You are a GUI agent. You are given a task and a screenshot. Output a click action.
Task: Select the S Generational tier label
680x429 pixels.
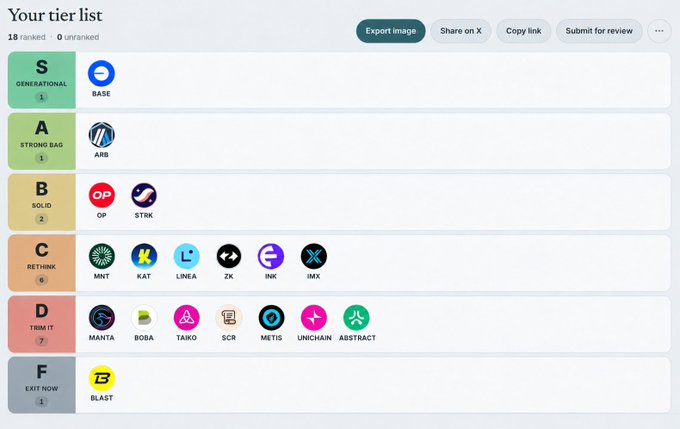click(42, 80)
